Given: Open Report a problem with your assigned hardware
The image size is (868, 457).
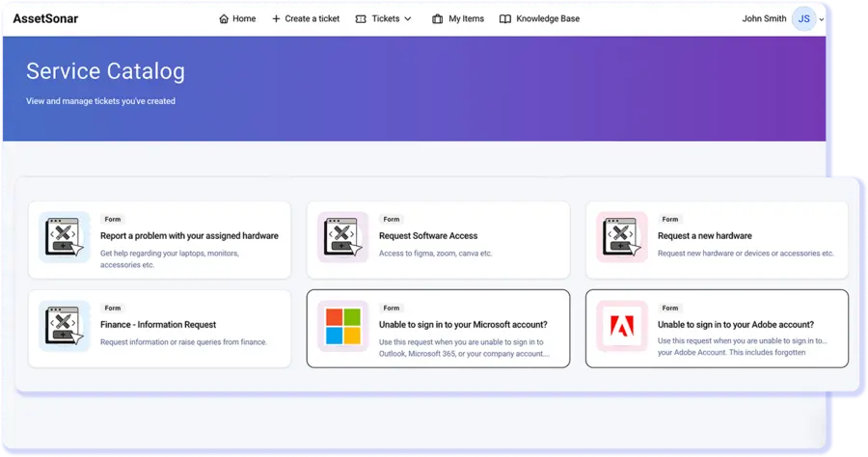Looking at the screenshot, I should tap(189, 235).
